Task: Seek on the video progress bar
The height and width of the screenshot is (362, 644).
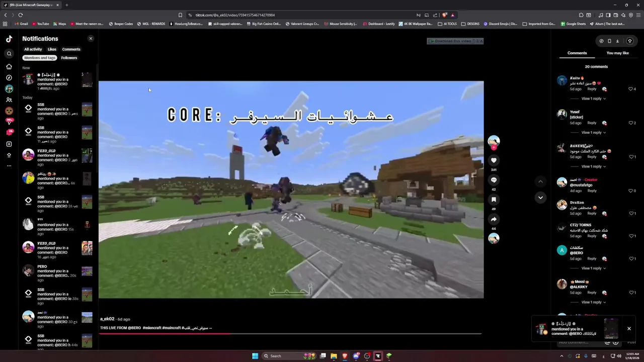Action: pyautogui.click(x=291, y=333)
